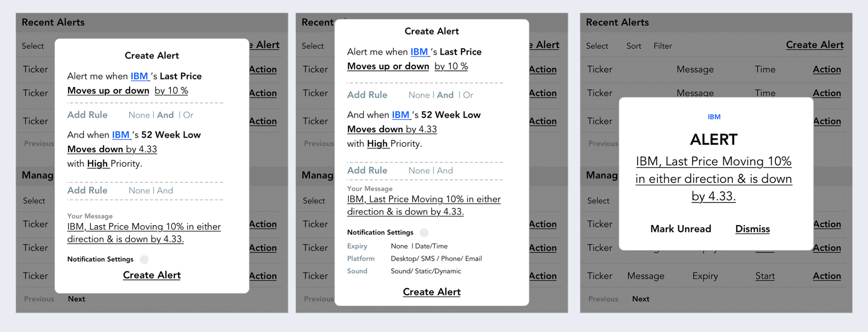Choose Date/Time expiry option in middle dialog
This screenshot has width=868, height=332.
tap(431, 246)
